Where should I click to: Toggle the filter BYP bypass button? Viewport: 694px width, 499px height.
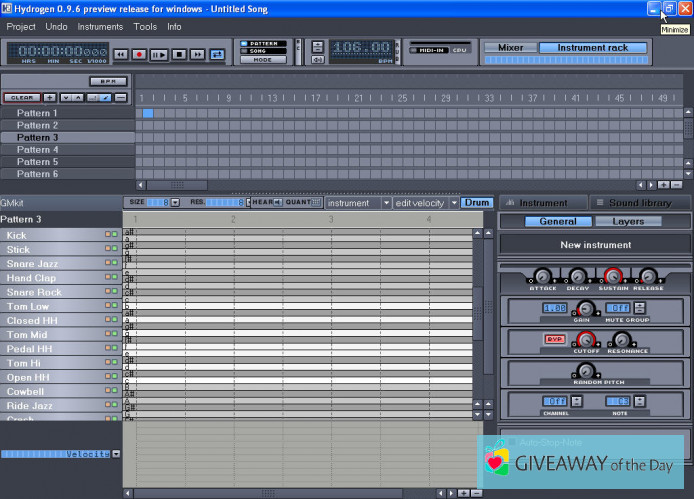pyautogui.click(x=554, y=339)
